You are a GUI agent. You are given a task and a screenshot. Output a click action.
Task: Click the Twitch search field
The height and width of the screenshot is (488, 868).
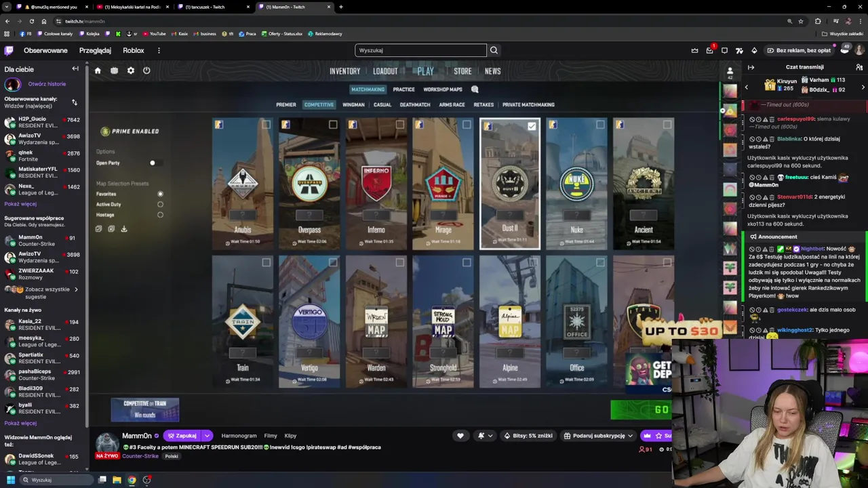[x=420, y=50]
